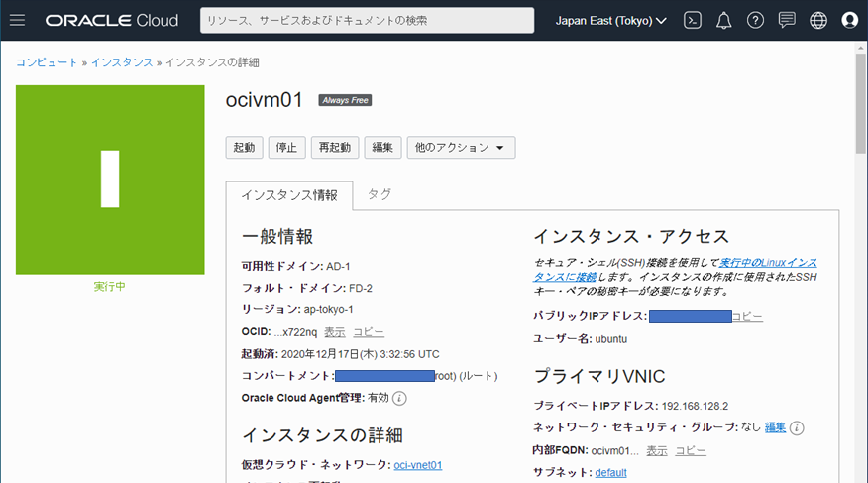Focus the resource search field

coord(367,21)
